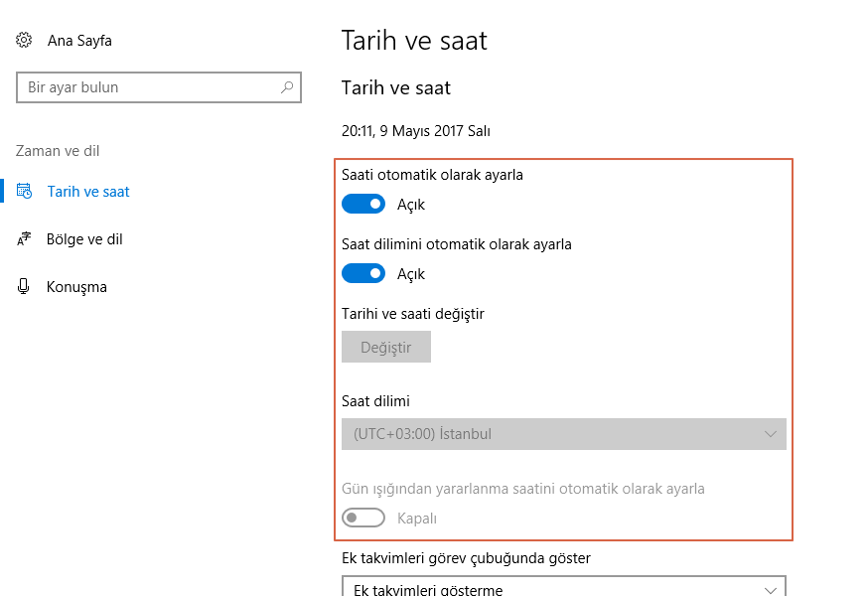Open the Saat dilimi dropdown

[x=564, y=434]
